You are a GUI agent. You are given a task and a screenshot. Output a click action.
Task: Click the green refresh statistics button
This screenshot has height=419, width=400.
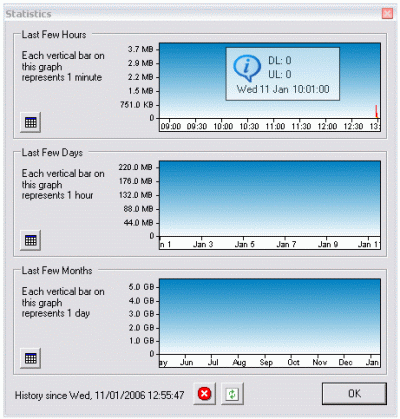pos(232,394)
